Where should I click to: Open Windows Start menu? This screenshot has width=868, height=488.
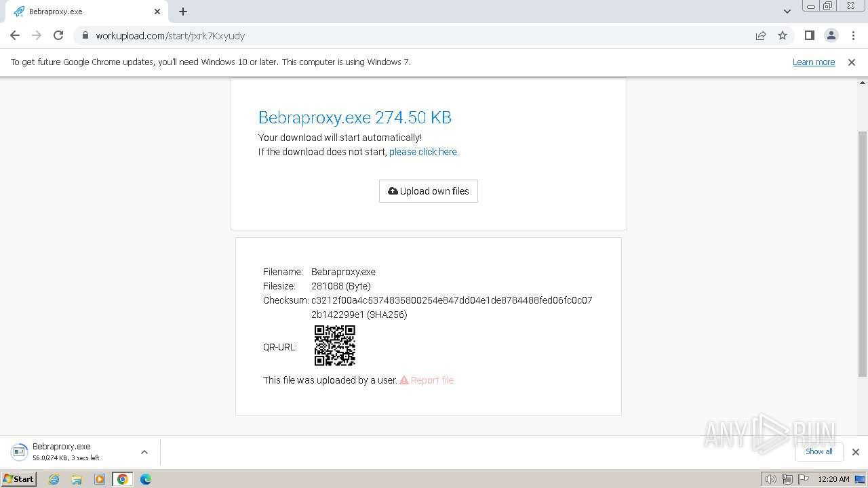tap(19, 479)
